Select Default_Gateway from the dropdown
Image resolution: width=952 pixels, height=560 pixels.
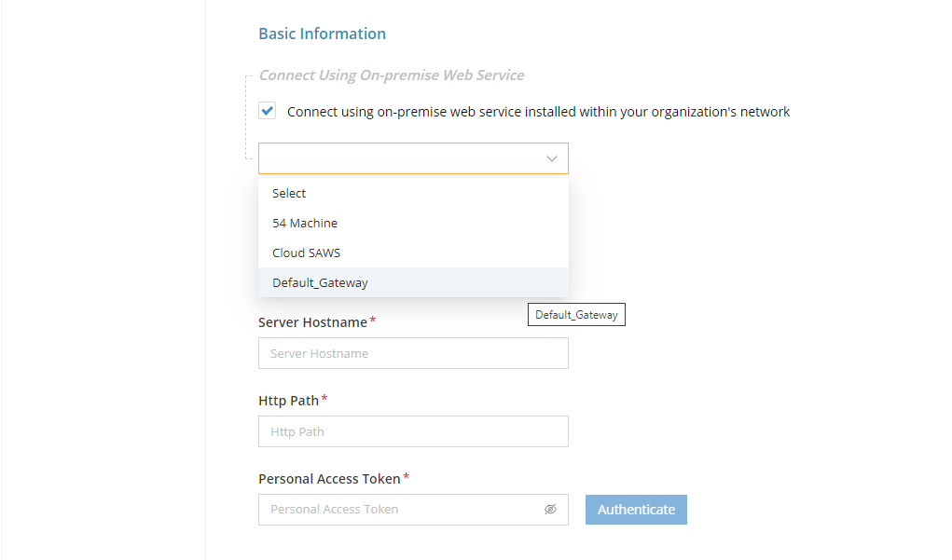tap(320, 281)
